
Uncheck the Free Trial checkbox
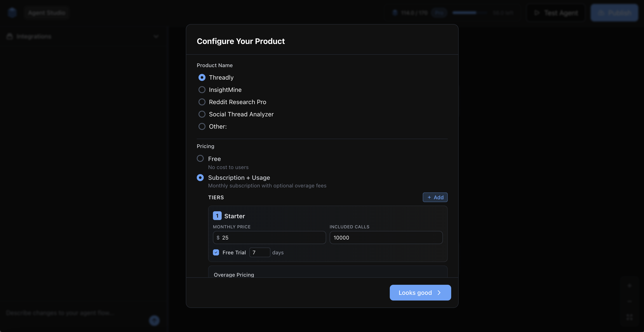coord(216,252)
